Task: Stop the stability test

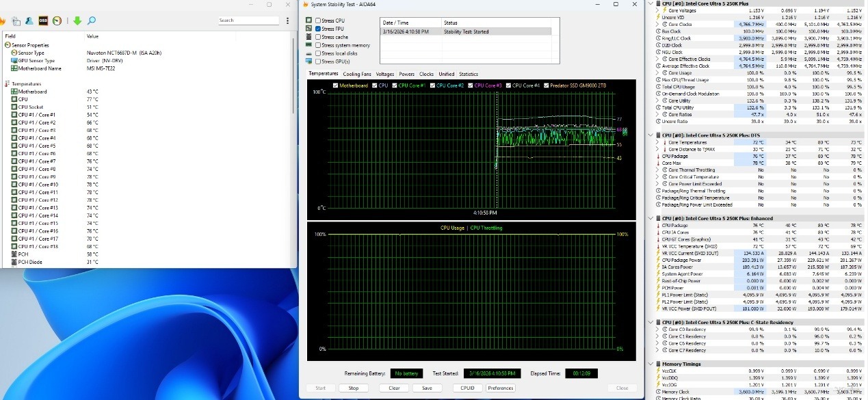Action: tap(353, 388)
